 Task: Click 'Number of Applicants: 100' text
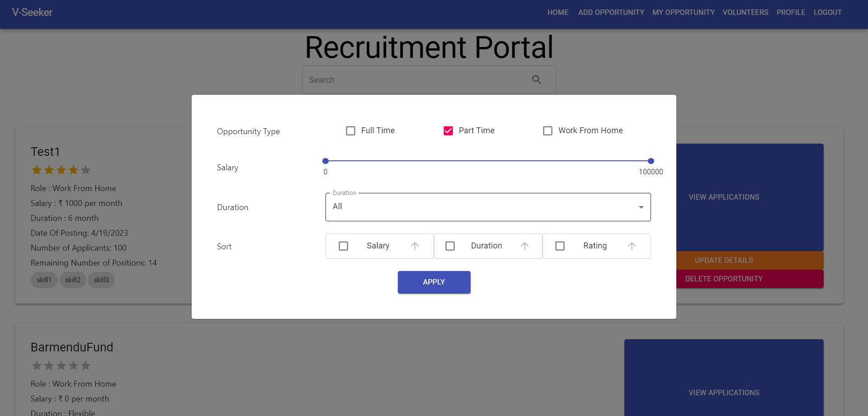79,248
